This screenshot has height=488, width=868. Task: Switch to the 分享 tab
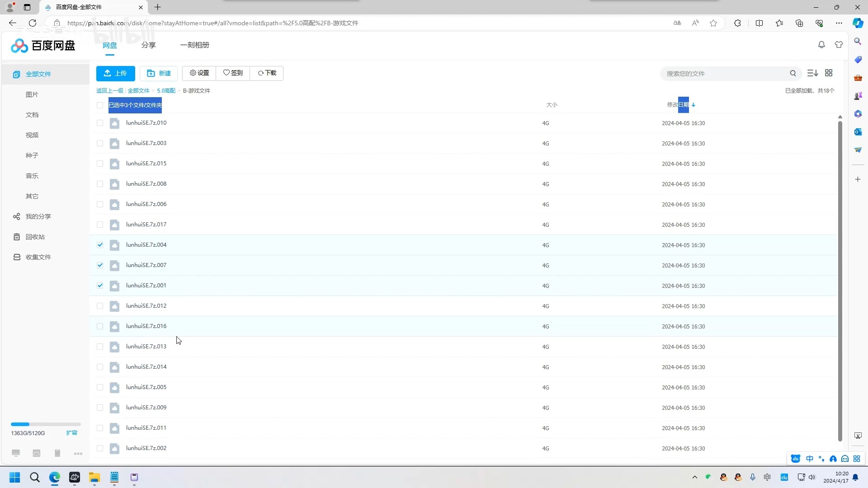click(x=148, y=45)
